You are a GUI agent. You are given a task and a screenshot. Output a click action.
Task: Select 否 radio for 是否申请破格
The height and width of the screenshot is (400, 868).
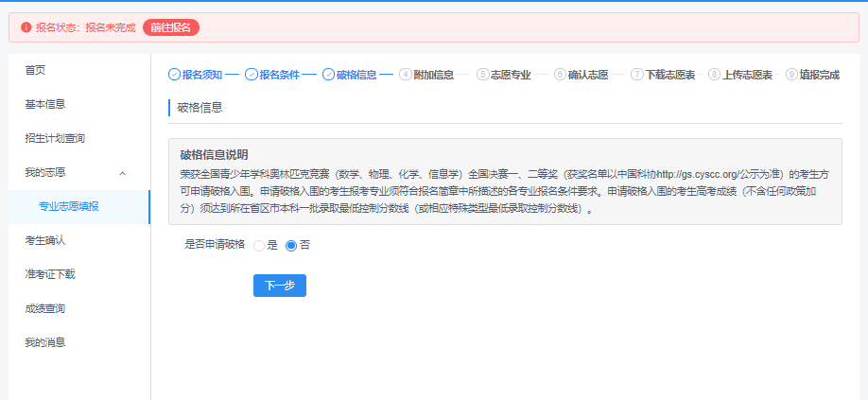point(291,245)
